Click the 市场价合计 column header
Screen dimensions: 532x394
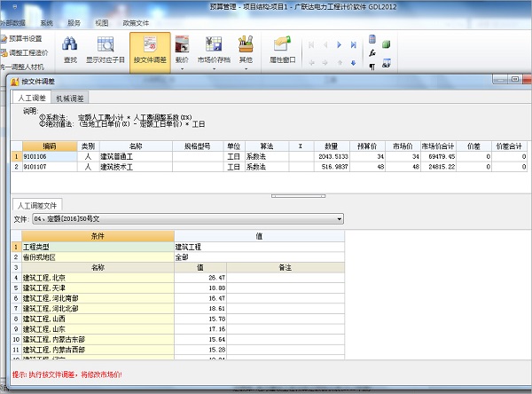(438, 146)
